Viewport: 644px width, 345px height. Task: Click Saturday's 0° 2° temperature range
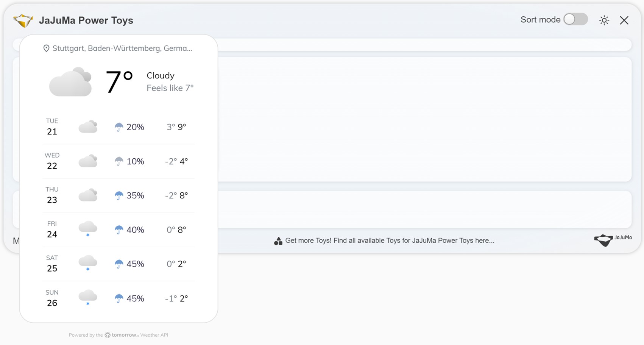(176, 264)
